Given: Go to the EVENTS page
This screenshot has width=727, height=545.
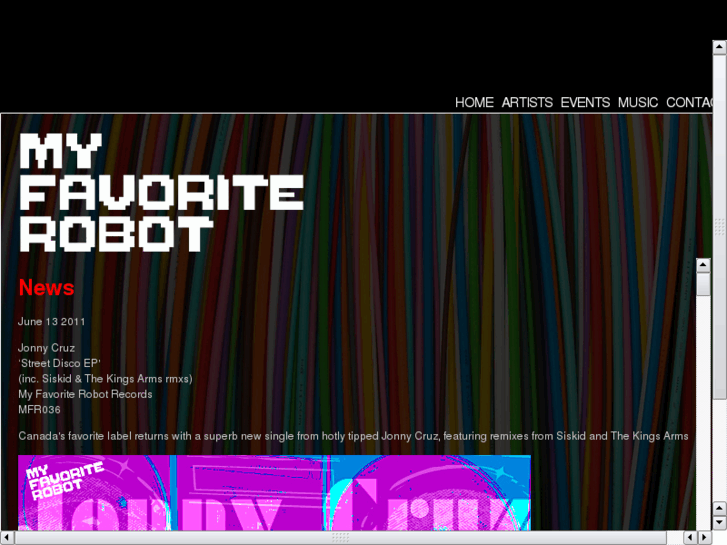Looking at the screenshot, I should 585,103.
